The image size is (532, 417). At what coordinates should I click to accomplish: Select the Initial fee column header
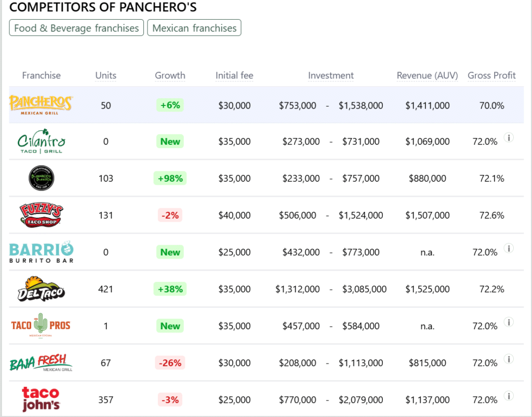234,75
